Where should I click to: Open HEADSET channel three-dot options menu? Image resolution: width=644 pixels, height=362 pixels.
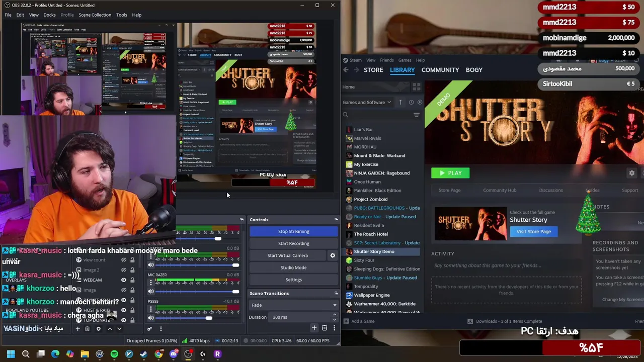point(150,256)
